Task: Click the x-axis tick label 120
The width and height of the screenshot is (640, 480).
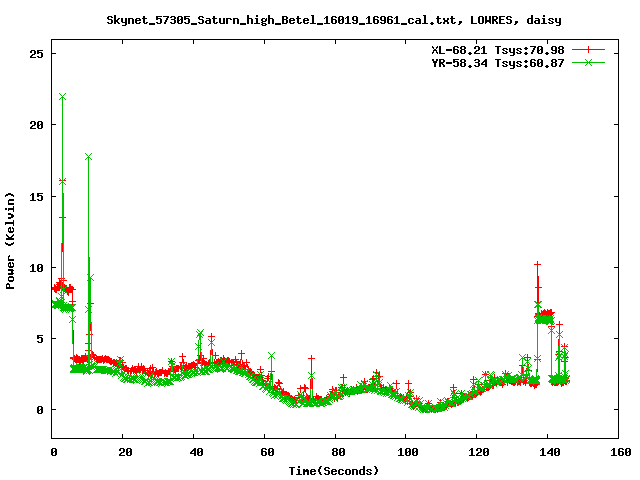Action: point(479,452)
